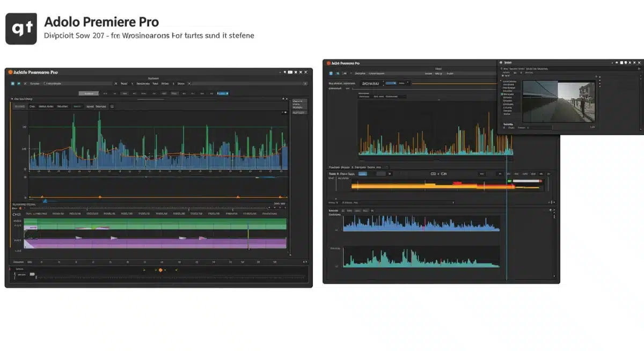Click the video preview thumbnail in the Jooo window
The image size is (644, 351).
[559, 101]
